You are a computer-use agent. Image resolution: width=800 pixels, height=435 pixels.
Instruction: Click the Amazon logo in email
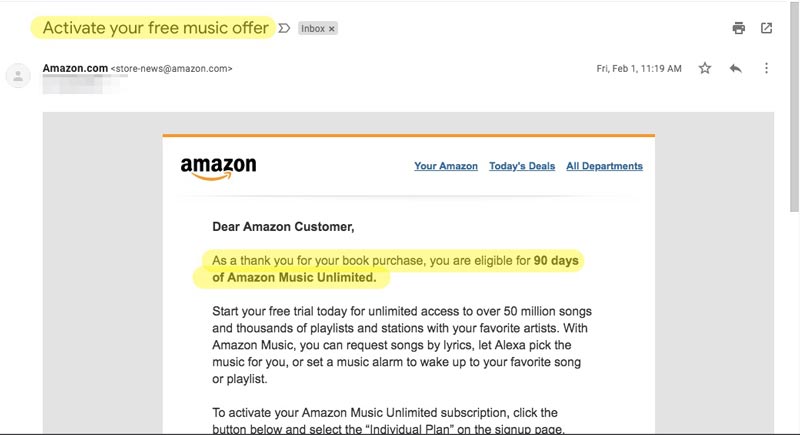[218, 168]
